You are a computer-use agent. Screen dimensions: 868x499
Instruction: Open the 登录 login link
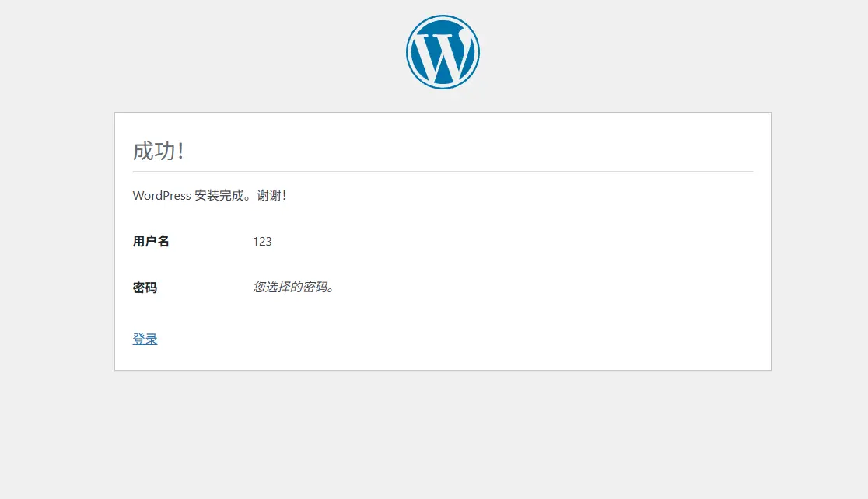[x=145, y=339]
